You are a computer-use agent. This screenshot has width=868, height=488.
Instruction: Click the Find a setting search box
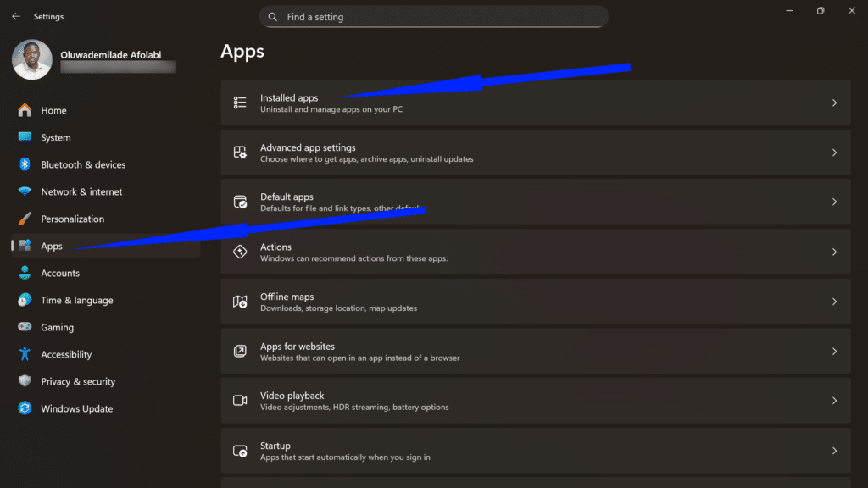click(434, 16)
